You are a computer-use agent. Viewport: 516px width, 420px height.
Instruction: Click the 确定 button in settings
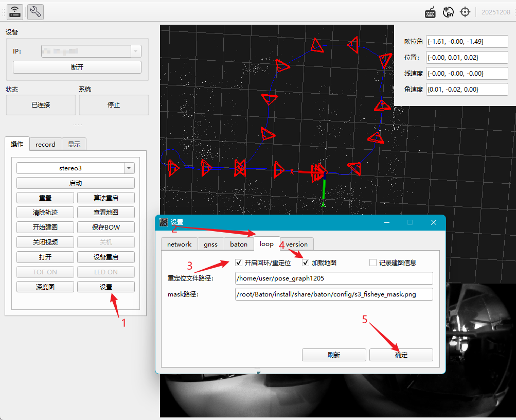coord(401,355)
